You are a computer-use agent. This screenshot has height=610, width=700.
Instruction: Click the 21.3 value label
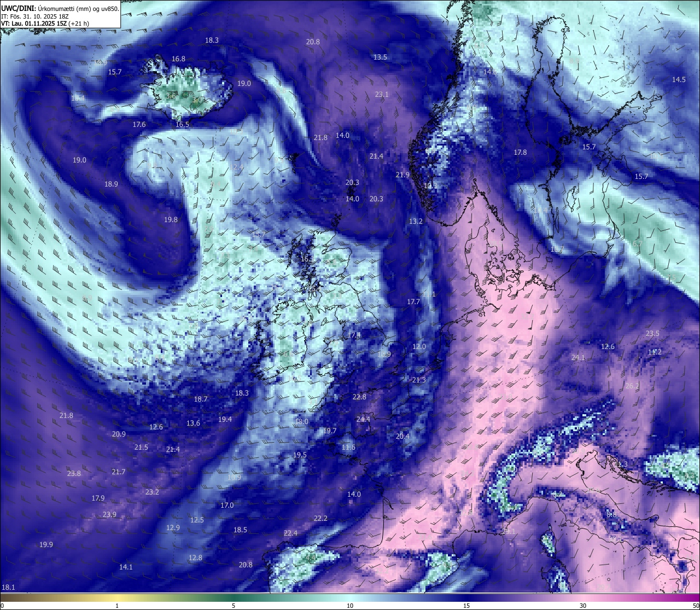point(419,380)
